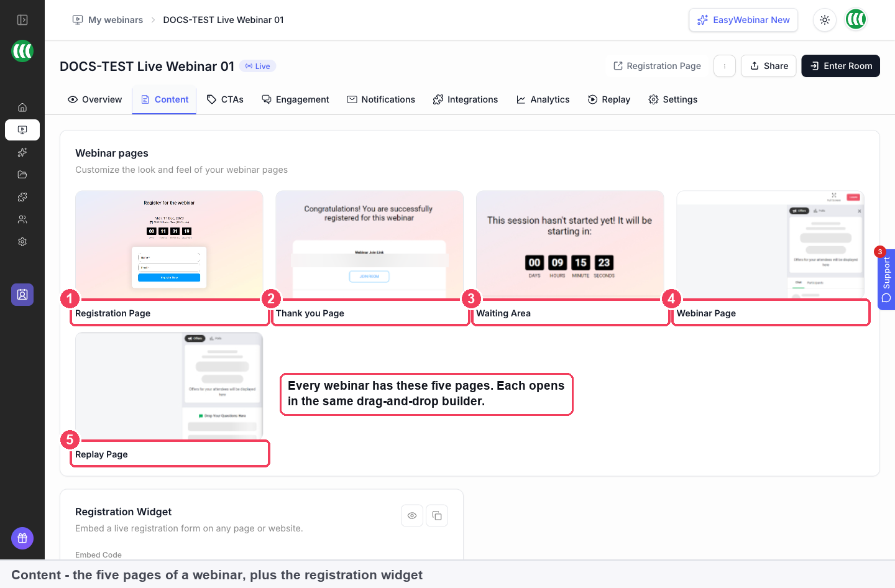Open the settings gear icon in sidebar
The height and width of the screenshot is (588, 895).
[22, 242]
